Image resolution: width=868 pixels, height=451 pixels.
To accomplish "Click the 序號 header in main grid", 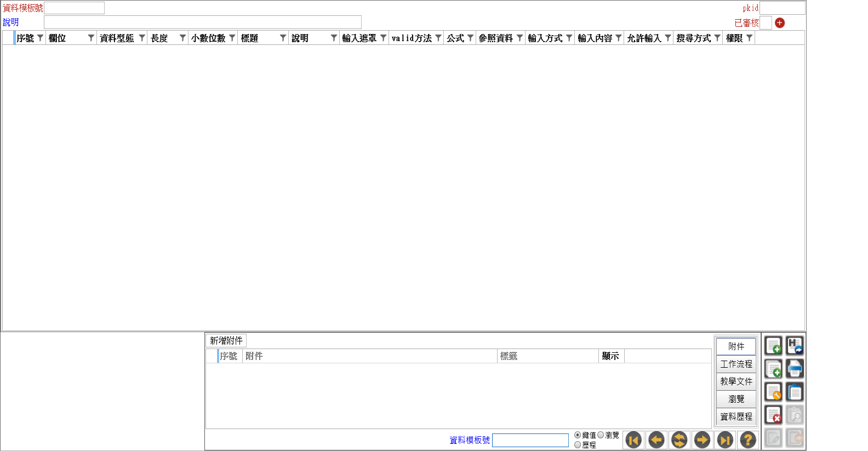I will point(25,38).
